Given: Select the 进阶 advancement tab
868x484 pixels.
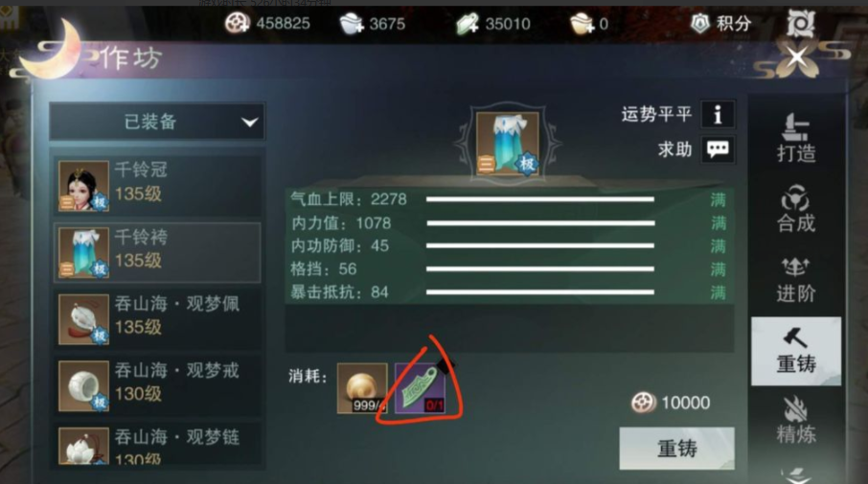Looking at the screenshot, I should pos(796,280).
